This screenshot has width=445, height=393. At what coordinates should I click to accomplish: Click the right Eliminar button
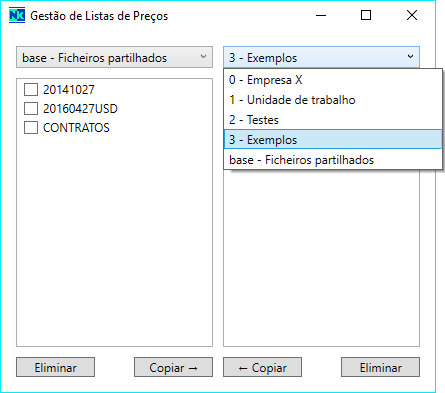point(380,367)
